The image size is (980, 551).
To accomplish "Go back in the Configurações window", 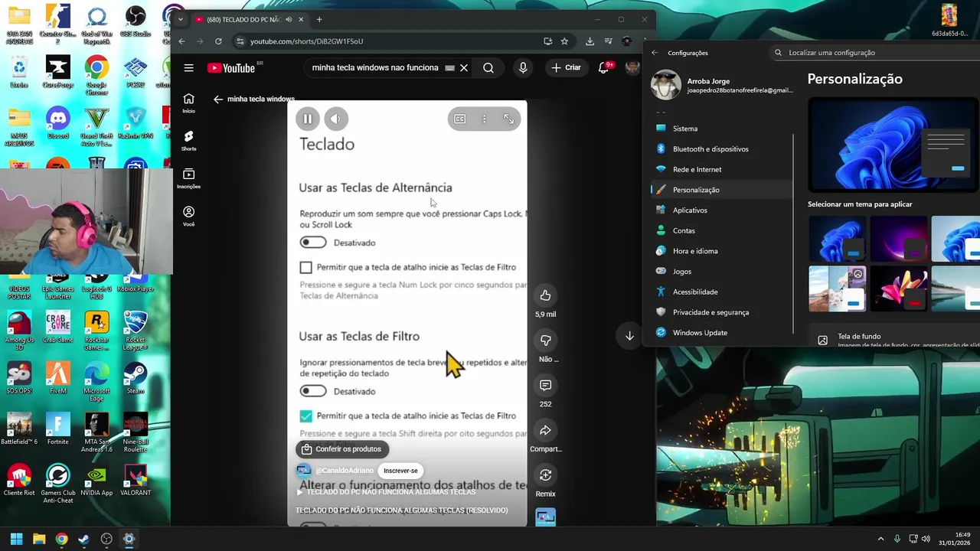I will click(x=655, y=53).
